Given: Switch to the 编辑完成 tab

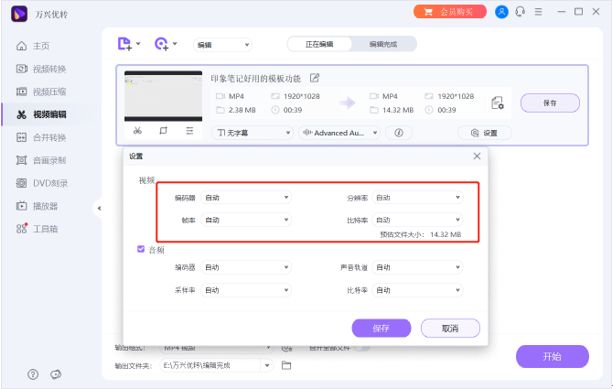Looking at the screenshot, I should pos(384,44).
